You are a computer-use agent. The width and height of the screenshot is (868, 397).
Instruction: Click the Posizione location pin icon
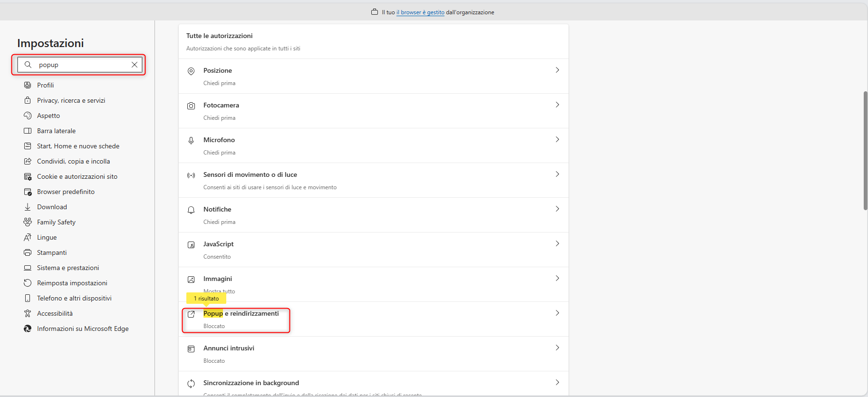(x=191, y=71)
